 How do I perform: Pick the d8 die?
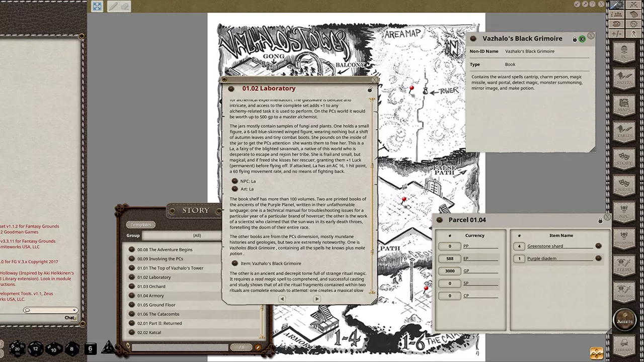point(71,348)
